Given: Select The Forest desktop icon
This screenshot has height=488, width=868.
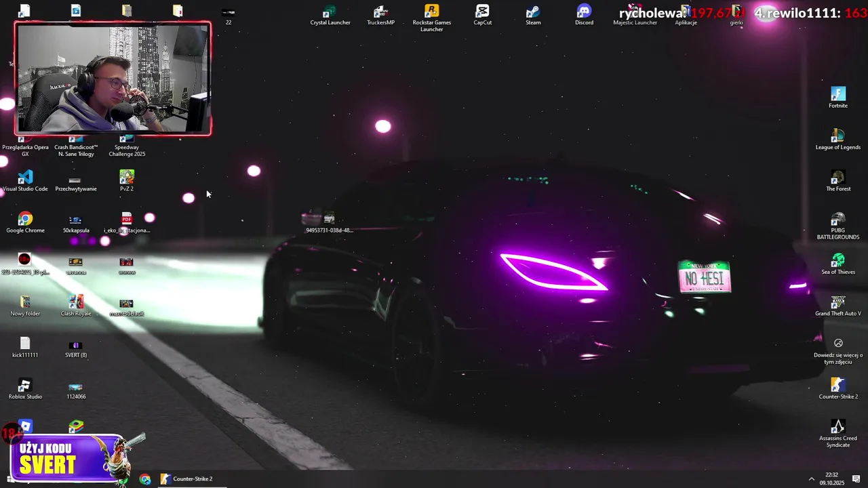Looking at the screenshot, I should point(838,181).
